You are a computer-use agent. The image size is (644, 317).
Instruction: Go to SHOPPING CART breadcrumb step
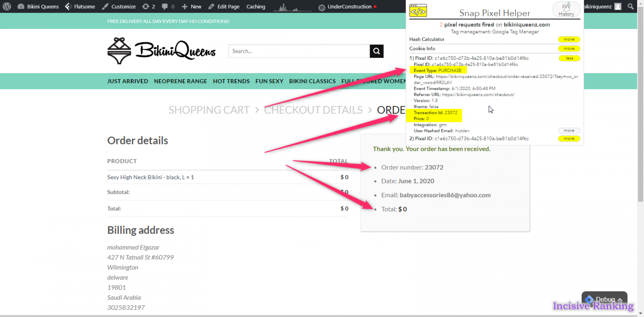pyautogui.click(x=209, y=110)
